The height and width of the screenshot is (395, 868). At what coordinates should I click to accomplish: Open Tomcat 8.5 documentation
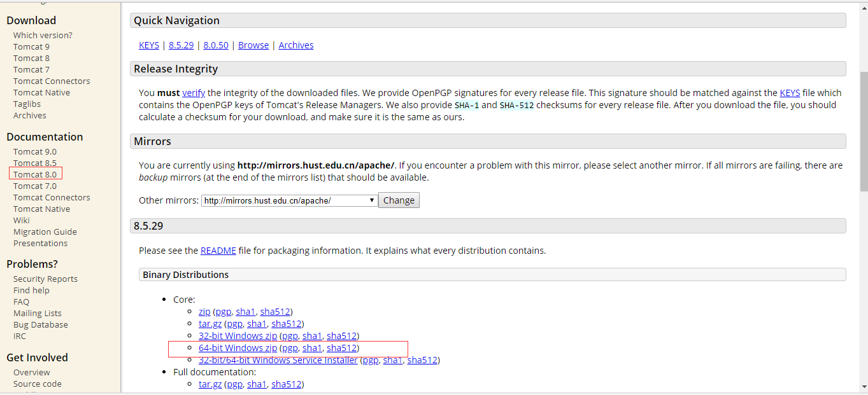click(35, 163)
